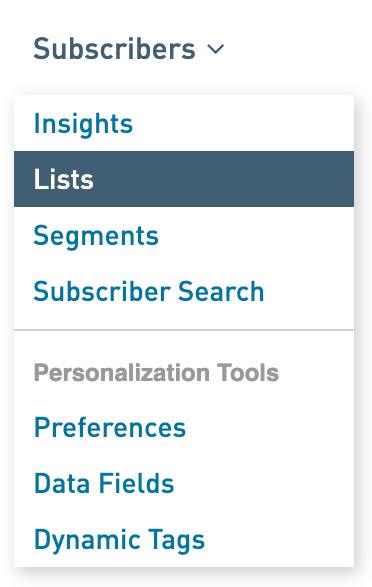Choose the Subscriber Search link
Screen dimensions: 372x587
pos(149,291)
